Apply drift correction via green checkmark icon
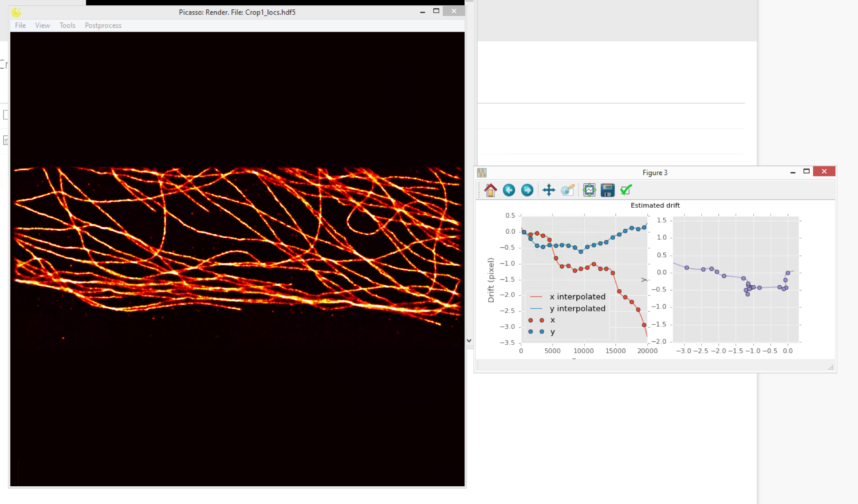Viewport: 858px width, 504px height. (x=626, y=190)
